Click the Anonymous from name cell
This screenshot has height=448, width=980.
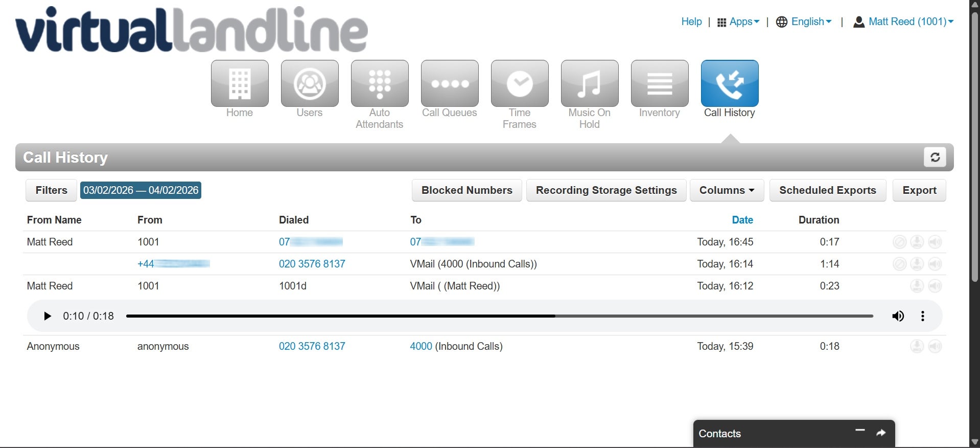coord(53,346)
